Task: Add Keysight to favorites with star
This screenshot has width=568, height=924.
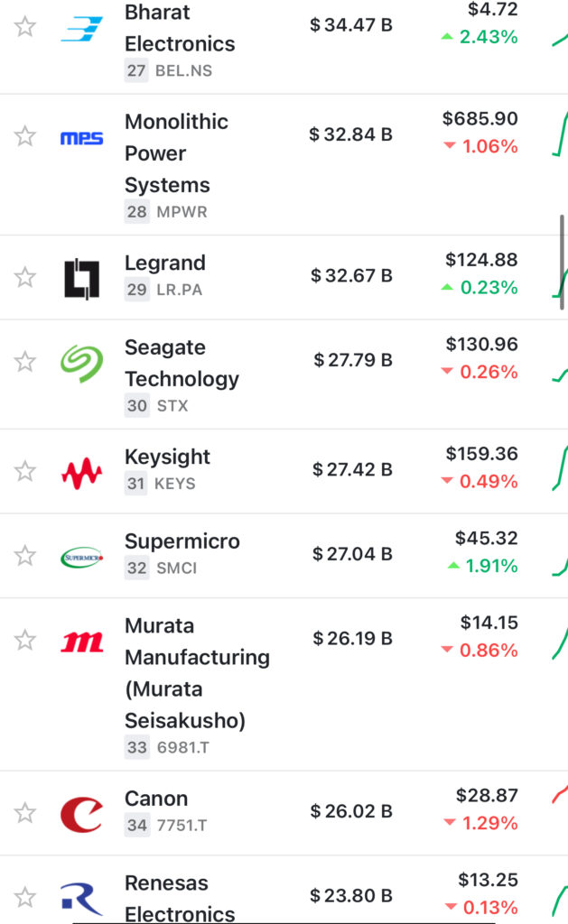Action: pyautogui.click(x=25, y=471)
